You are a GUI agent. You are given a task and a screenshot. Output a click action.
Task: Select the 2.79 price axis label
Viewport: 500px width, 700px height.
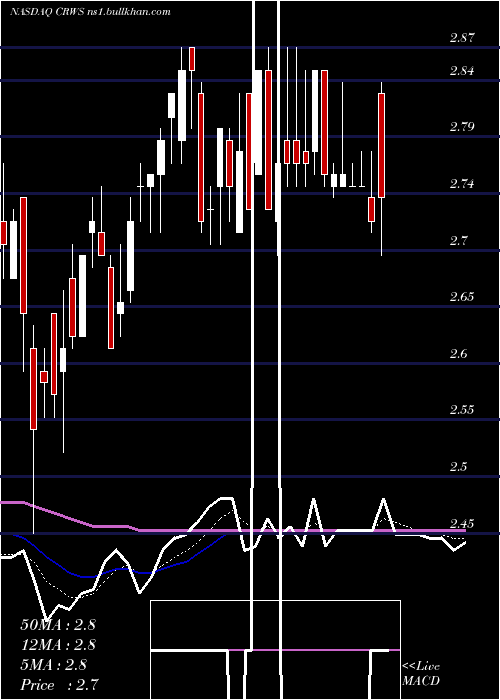click(x=463, y=127)
